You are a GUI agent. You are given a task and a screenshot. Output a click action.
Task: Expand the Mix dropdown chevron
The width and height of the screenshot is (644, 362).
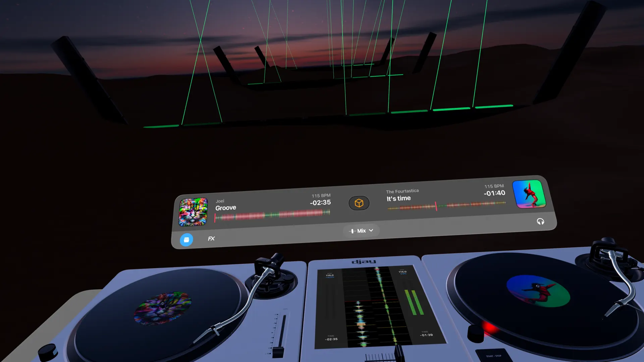[x=371, y=231]
